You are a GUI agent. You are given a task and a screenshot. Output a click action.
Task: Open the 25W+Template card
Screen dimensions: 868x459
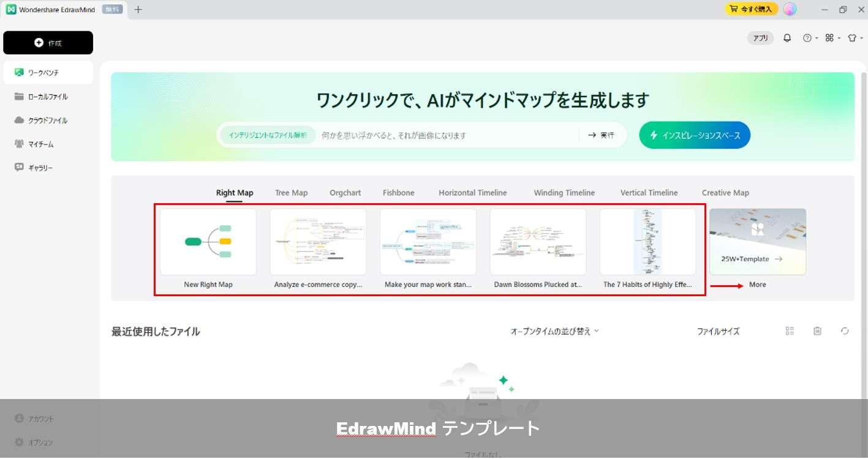point(758,242)
